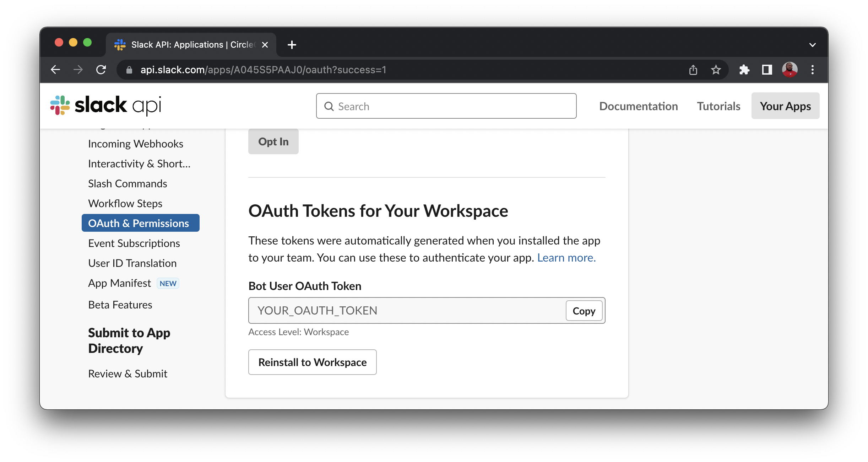Open Incoming Webhooks in sidebar

coord(135,144)
